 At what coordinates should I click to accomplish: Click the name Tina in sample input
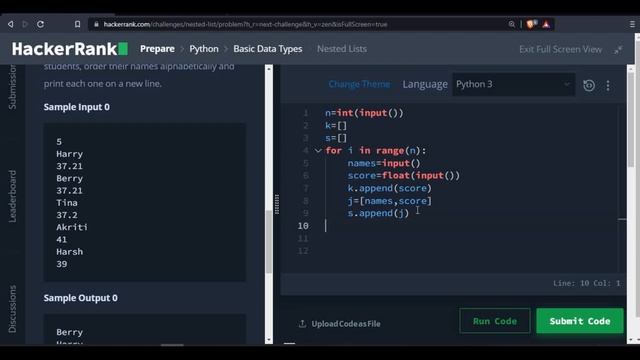(x=67, y=203)
